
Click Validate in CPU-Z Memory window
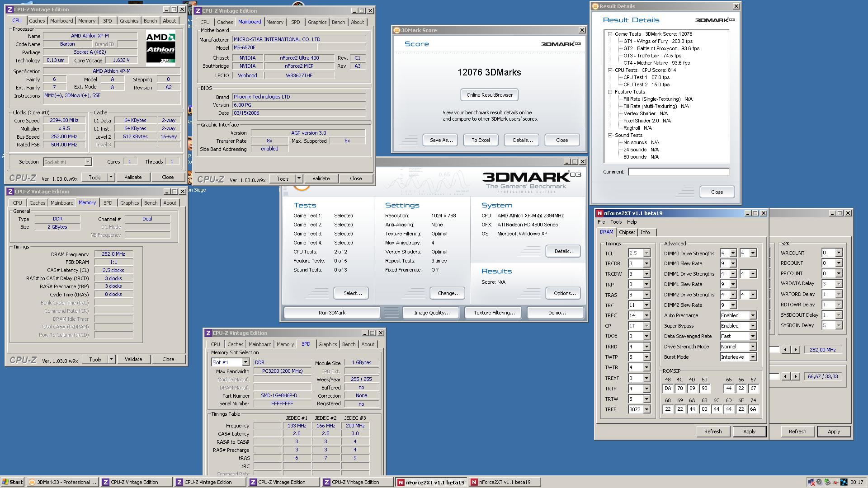coord(133,359)
